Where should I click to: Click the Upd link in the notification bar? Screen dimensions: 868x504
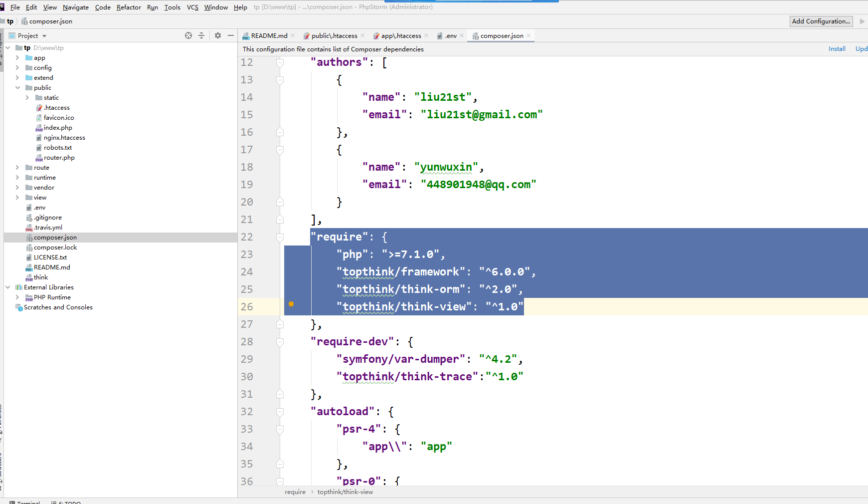coord(862,49)
